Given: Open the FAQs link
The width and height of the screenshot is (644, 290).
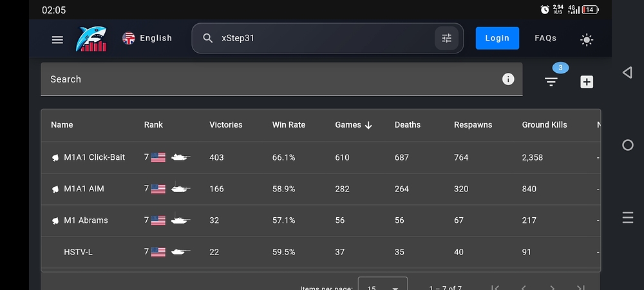Looking at the screenshot, I should 545,38.
